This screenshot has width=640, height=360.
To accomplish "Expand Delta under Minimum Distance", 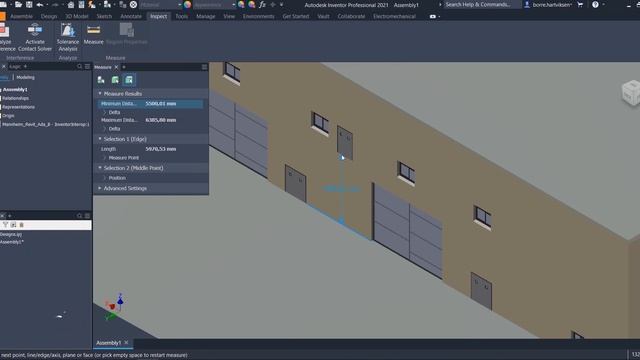I will click(x=104, y=112).
